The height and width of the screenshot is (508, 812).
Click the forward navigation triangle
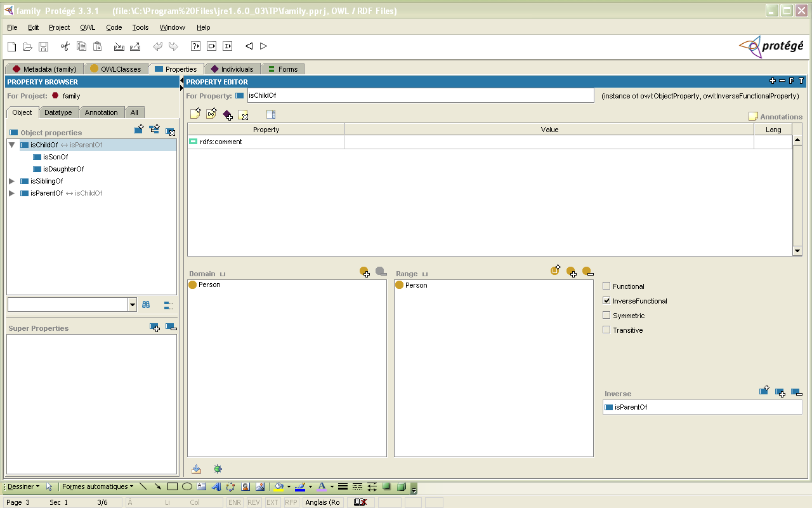(264, 46)
